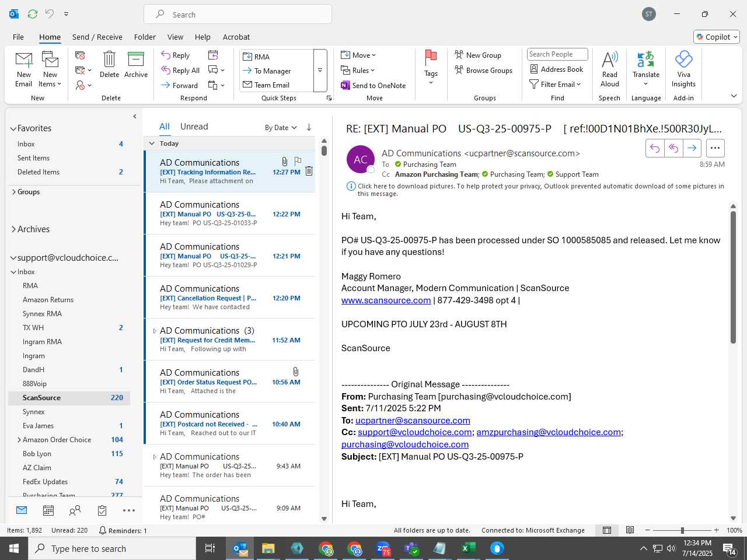Click the Send/Receive sync icon in title bar
This screenshot has height=560, width=747.
(x=33, y=13)
